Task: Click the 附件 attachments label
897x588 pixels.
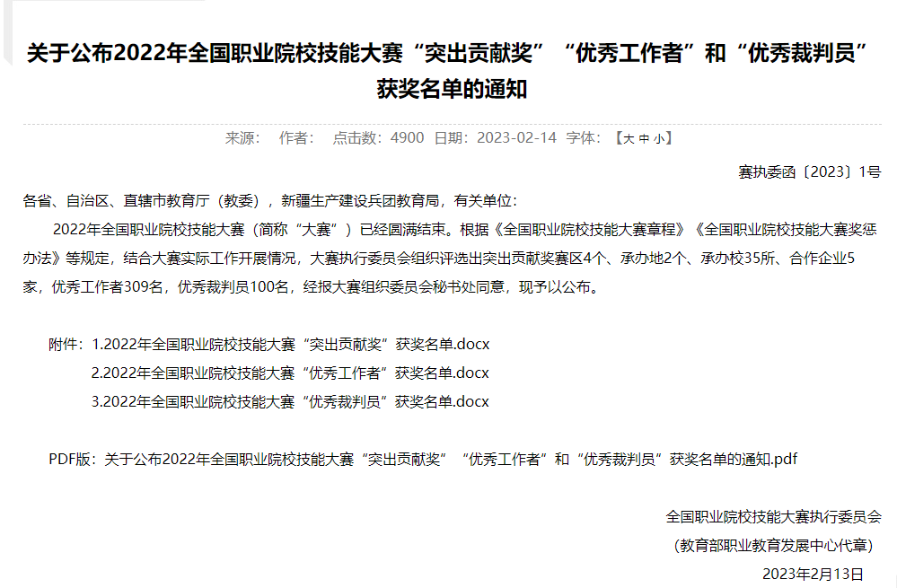Action: [x=66, y=344]
